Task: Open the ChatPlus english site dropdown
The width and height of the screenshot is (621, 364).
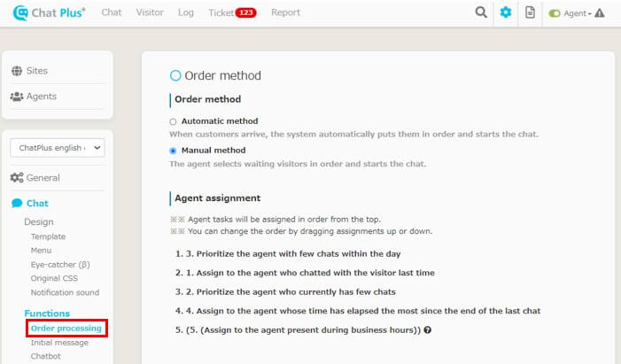Action: pyautogui.click(x=58, y=148)
